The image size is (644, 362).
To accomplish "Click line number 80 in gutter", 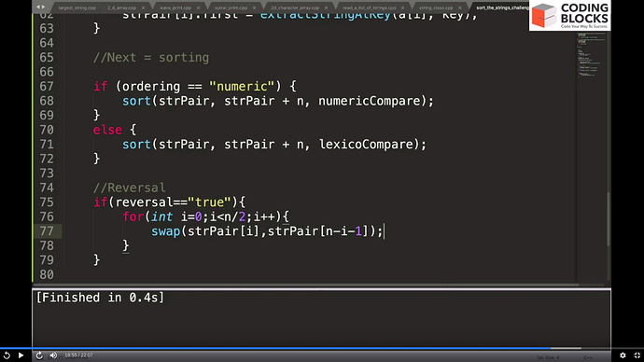I will point(47,274).
